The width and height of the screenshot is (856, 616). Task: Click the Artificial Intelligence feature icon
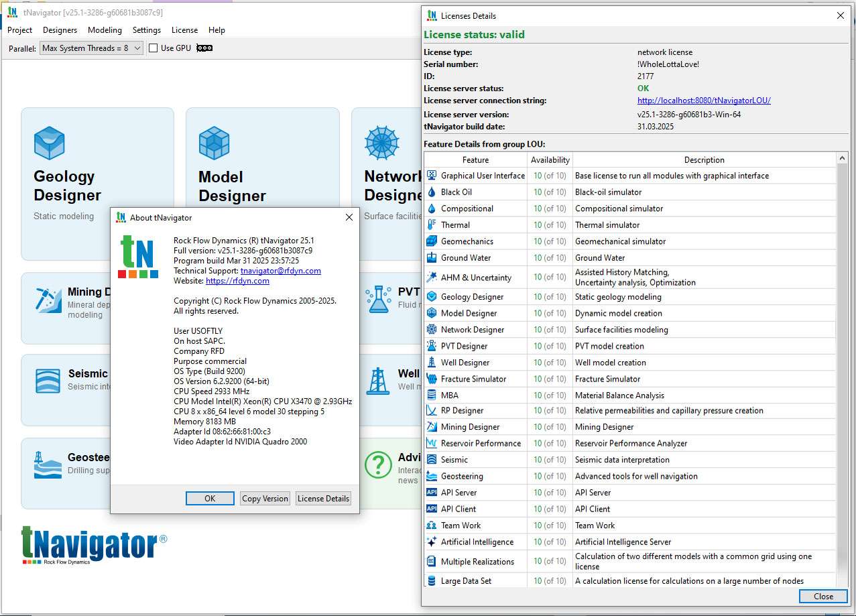(x=432, y=542)
